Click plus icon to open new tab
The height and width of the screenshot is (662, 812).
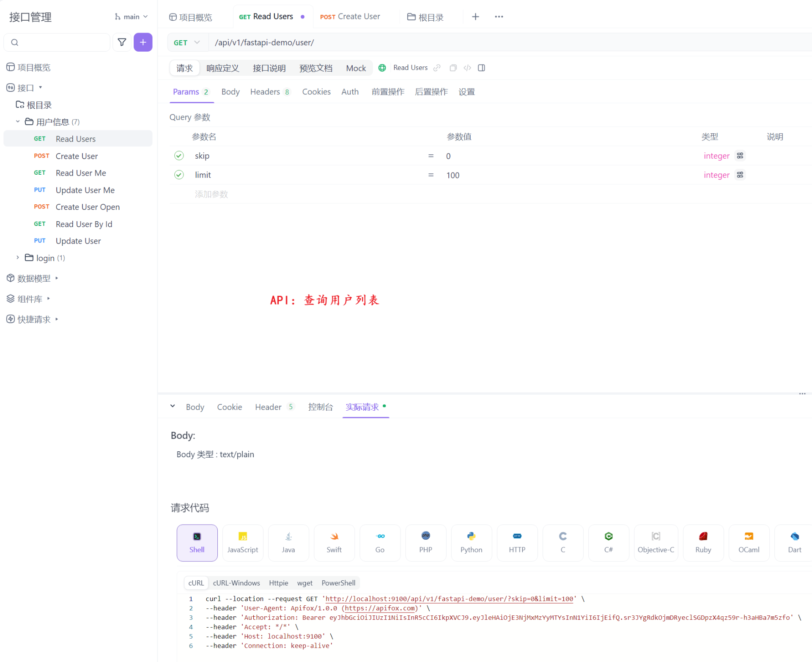(x=475, y=16)
